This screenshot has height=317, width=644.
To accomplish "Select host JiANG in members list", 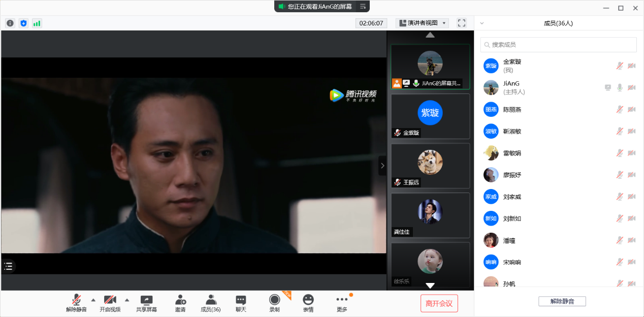I will tap(559, 87).
